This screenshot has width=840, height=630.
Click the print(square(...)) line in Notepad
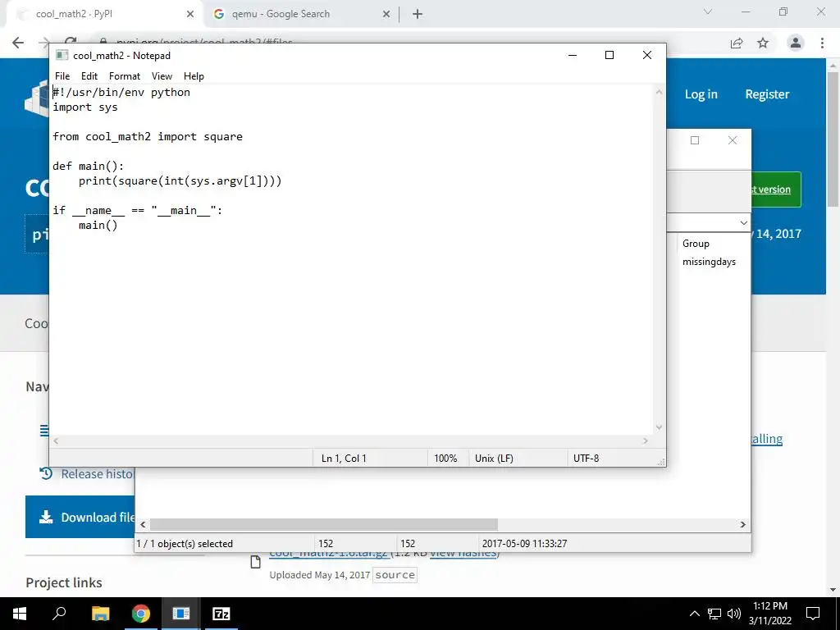(x=180, y=181)
